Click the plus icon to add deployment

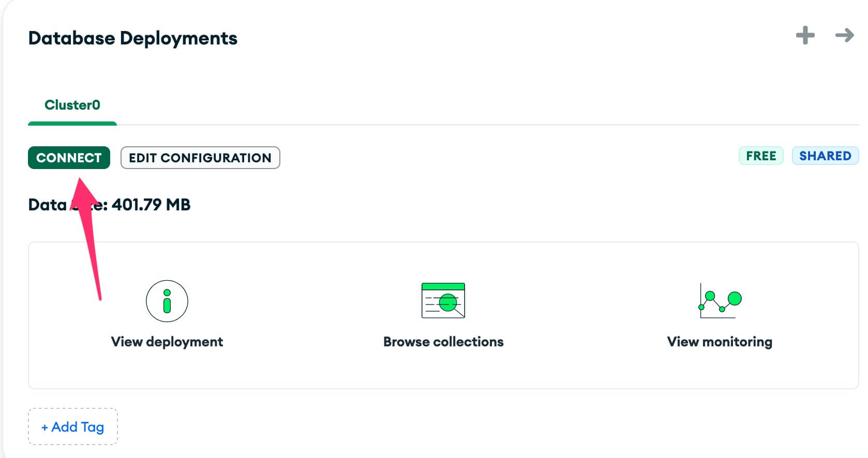pos(805,36)
